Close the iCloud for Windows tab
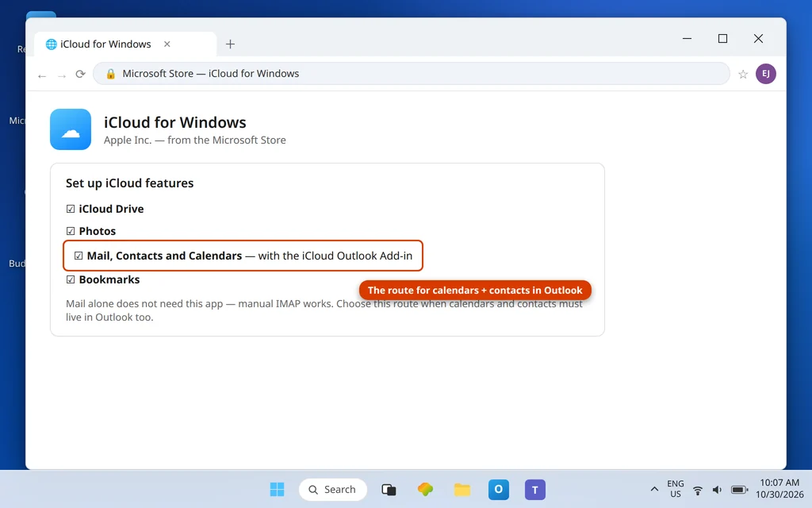812x508 pixels. coord(167,44)
